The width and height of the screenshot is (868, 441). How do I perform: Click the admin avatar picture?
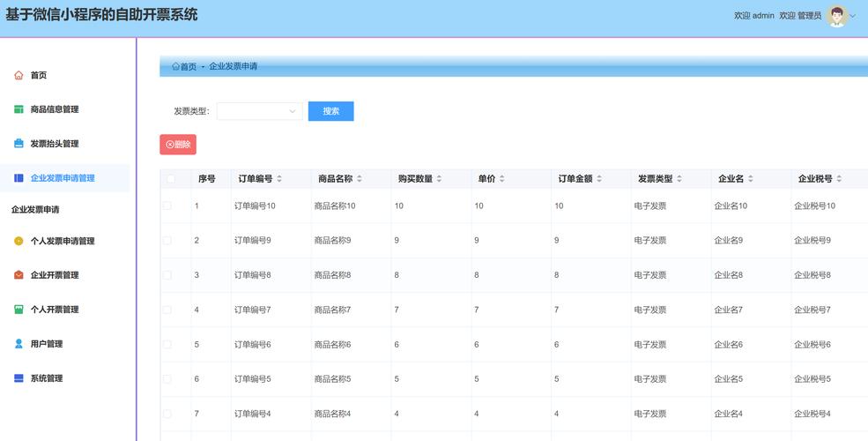coord(837,16)
